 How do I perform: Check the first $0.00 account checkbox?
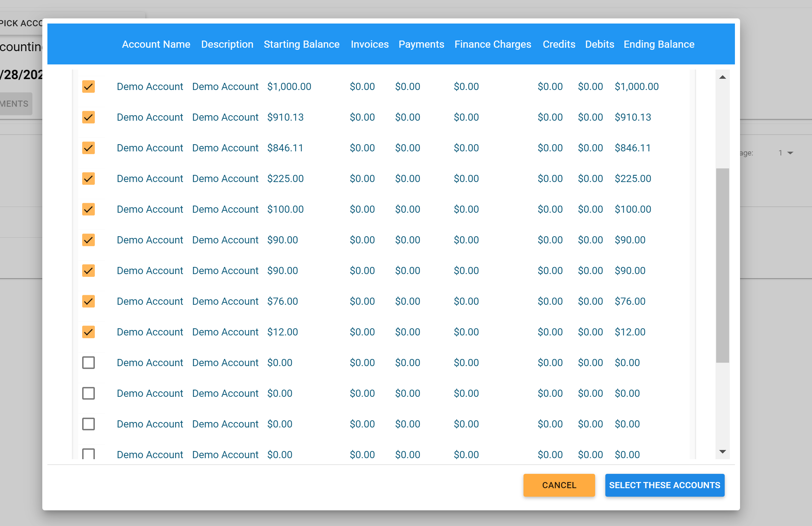(88, 363)
